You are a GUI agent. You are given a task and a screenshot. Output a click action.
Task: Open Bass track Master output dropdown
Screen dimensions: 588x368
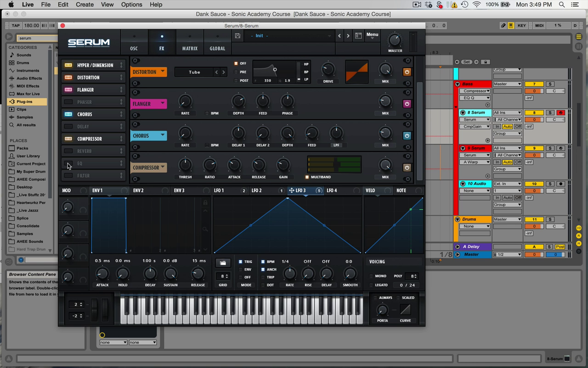click(x=508, y=84)
